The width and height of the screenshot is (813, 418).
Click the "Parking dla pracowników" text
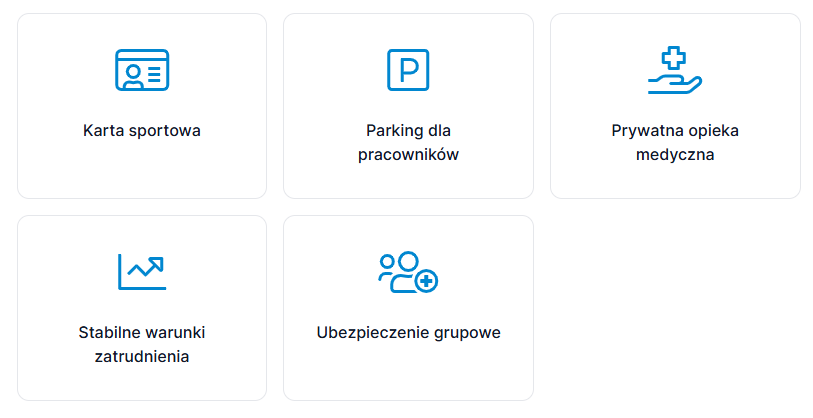408,143
